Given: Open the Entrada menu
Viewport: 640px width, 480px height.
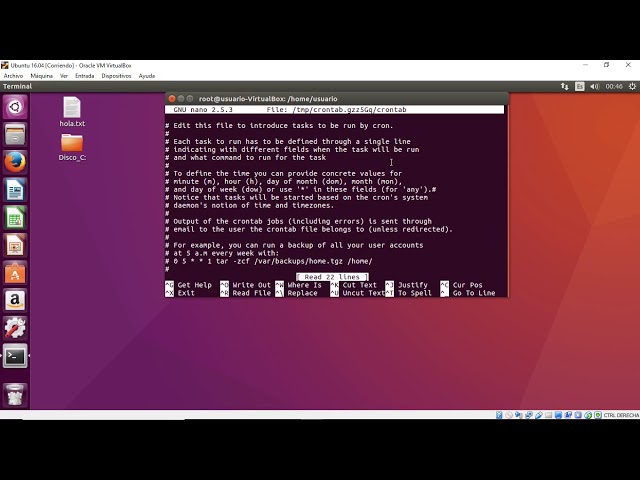Looking at the screenshot, I should [x=84, y=76].
